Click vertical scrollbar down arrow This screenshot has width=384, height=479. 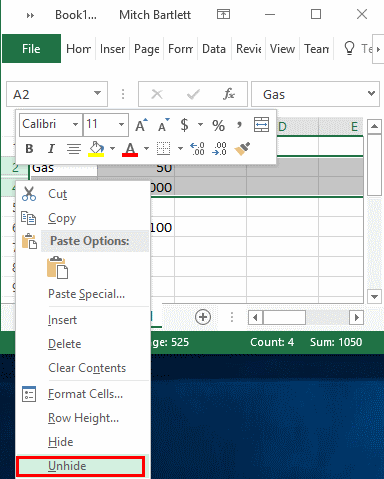(x=374, y=296)
